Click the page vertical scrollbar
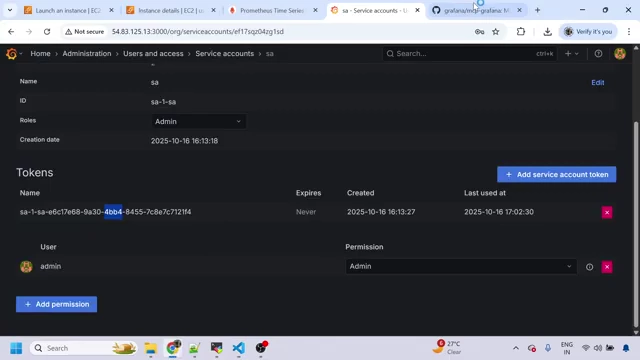 point(636,224)
